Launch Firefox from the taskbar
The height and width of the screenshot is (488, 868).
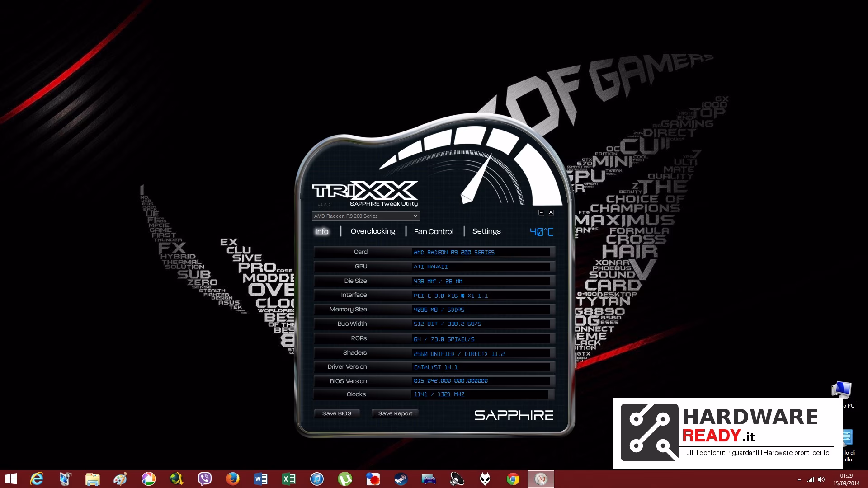click(x=232, y=479)
